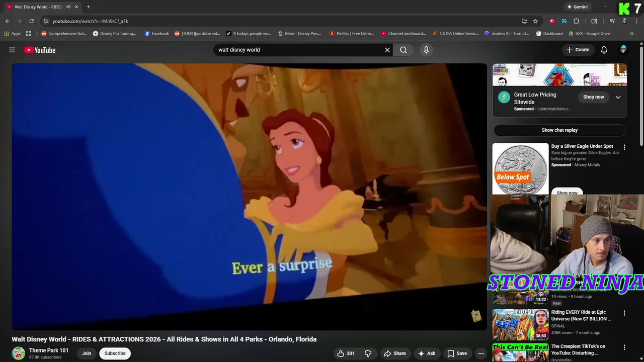Go to the YouTube home logo
This screenshot has height=362, width=644.
pos(40,50)
